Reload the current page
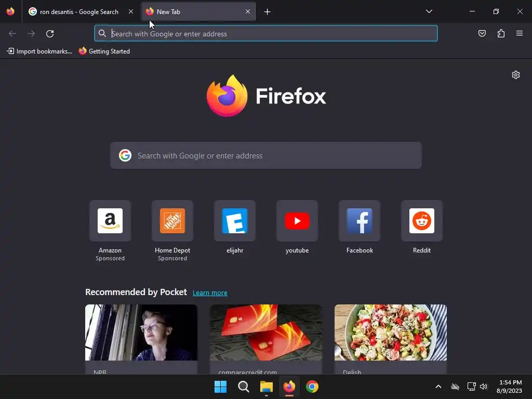This screenshot has width=532, height=399. pos(50,34)
